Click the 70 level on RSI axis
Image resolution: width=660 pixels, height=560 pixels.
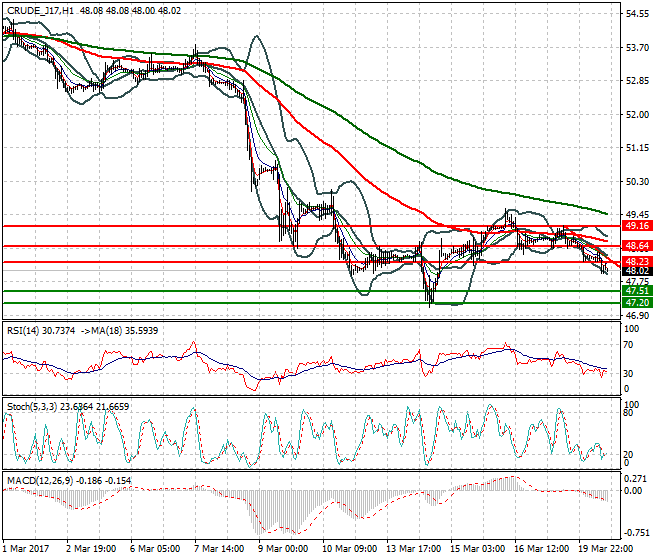630,343
